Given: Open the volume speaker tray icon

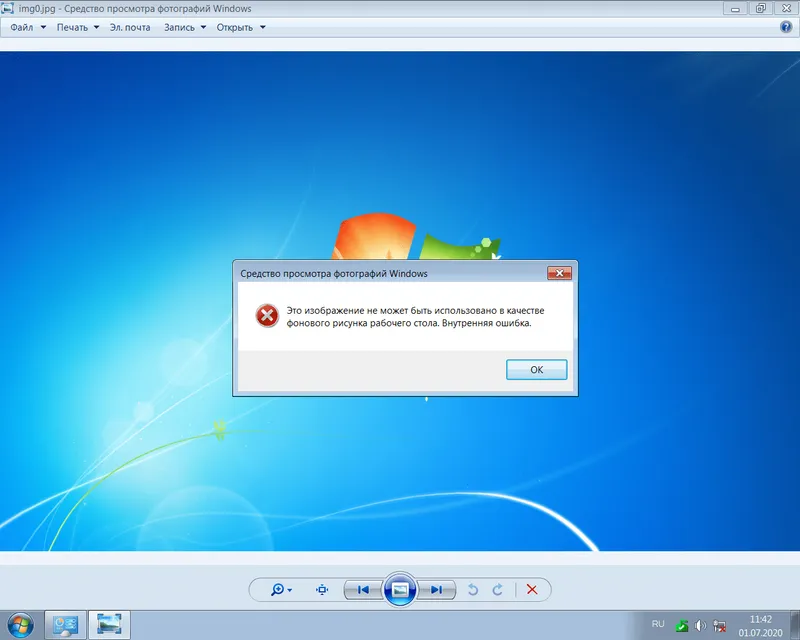Looking at the screenshot, I should click(x=701, y=625).
